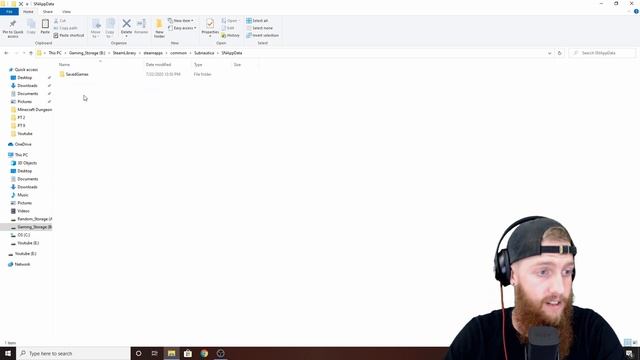Viewport: 640px width, 360px height.
Task: Click the Windows Start button
Action: pyautogui.click(x=8, y=353)
